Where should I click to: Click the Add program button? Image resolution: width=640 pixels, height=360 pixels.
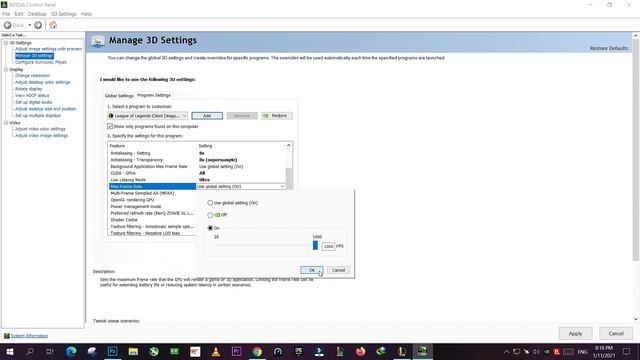207,116
